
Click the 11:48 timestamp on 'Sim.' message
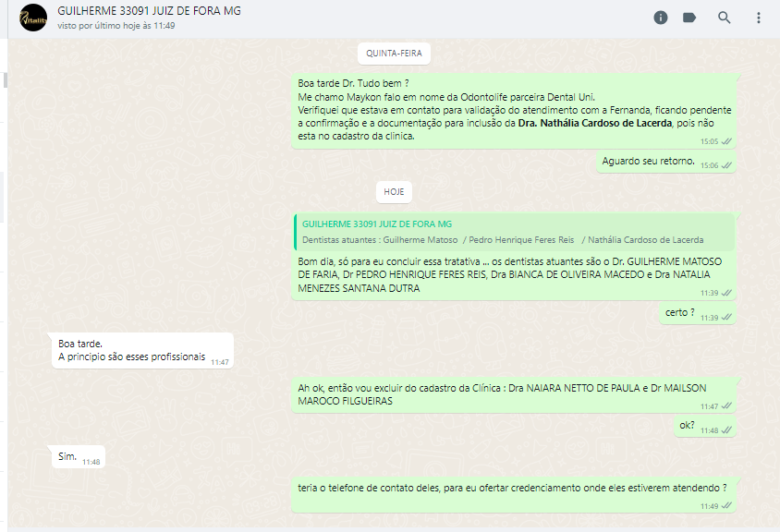91,462
